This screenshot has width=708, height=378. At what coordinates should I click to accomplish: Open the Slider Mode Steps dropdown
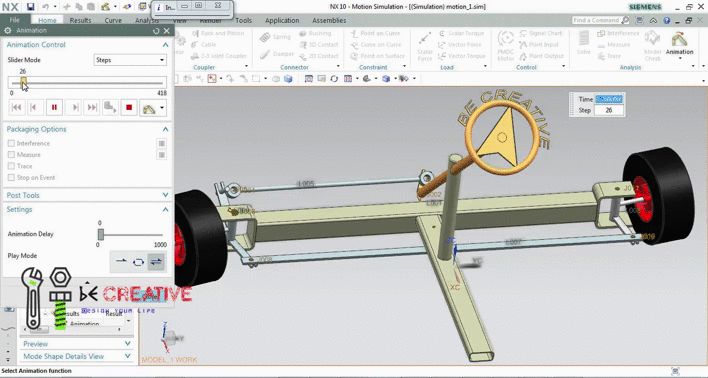point(130,60)
